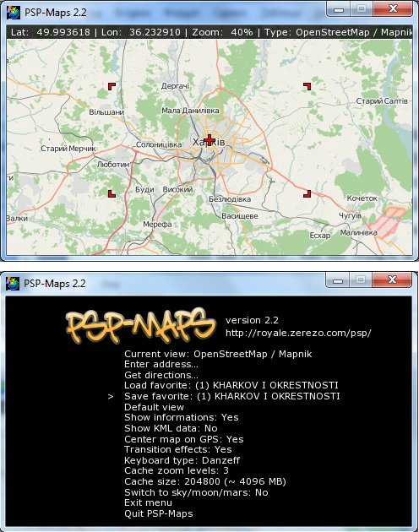419x532 pixels.
Task: Select Save favorite: KHARKOV I OKRESTNOSTI
Action: point(232,396)
